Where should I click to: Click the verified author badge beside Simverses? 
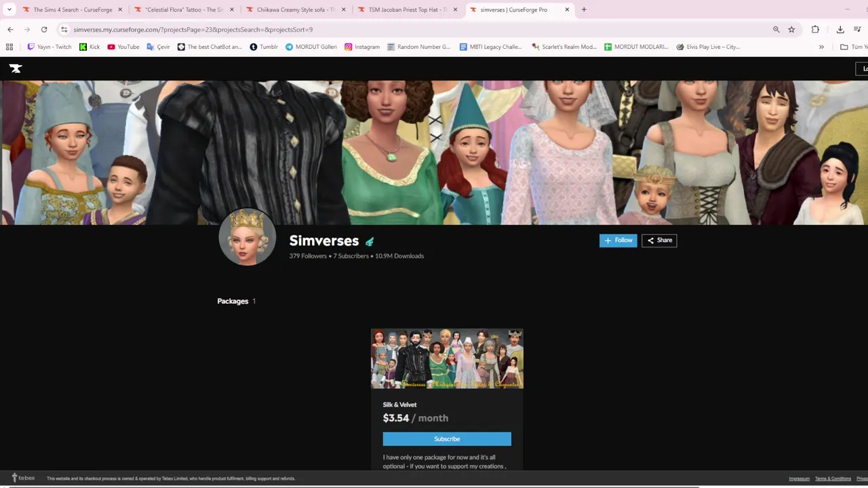[x=370, y=241]
